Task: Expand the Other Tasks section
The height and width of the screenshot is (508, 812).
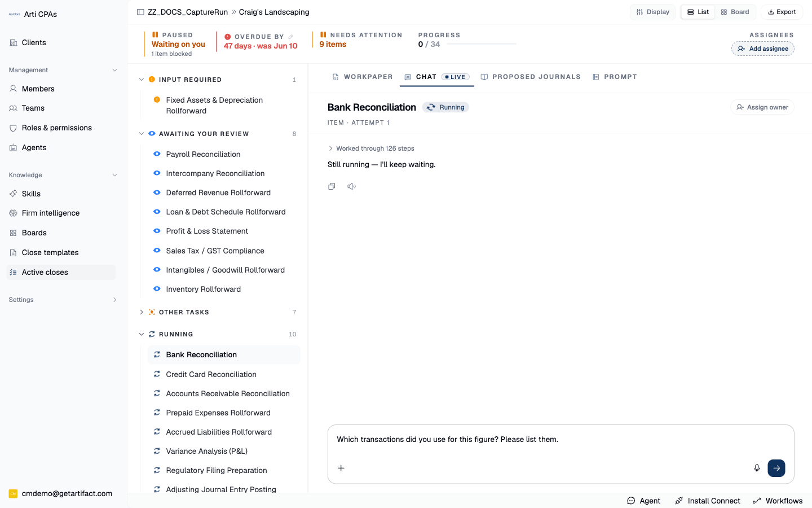Action: pos(142,312)
